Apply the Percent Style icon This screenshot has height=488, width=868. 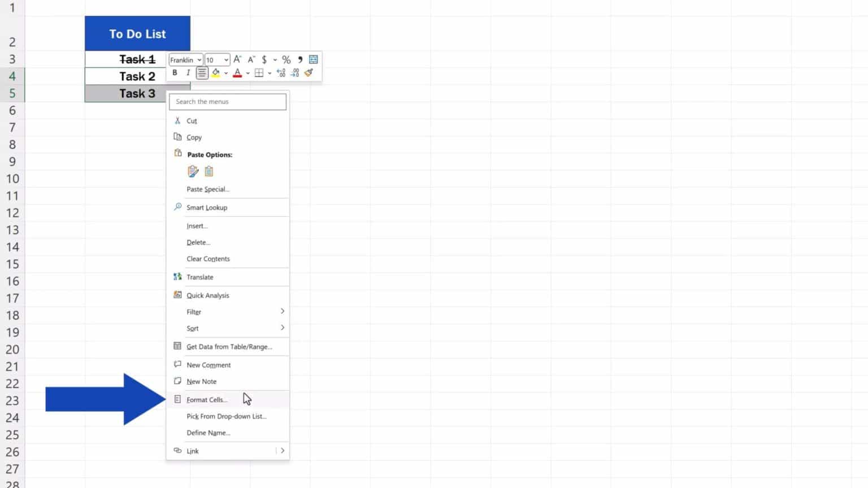(x=287, y=59)
